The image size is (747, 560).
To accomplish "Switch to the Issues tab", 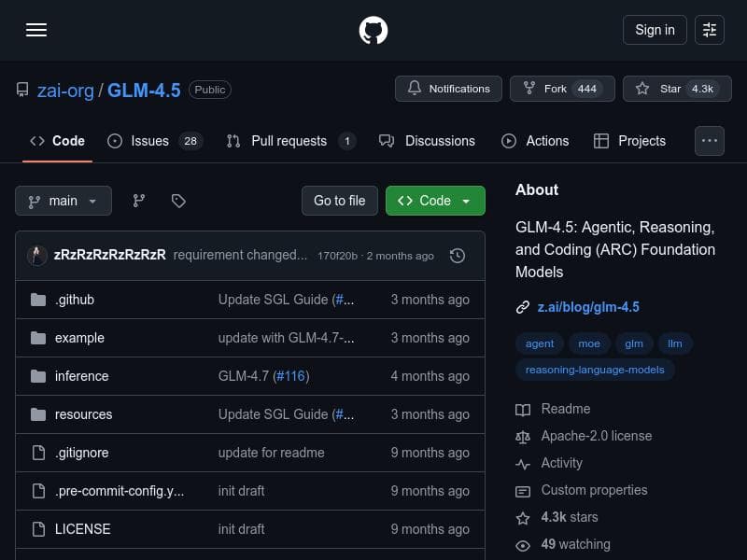I will point(149,141).
